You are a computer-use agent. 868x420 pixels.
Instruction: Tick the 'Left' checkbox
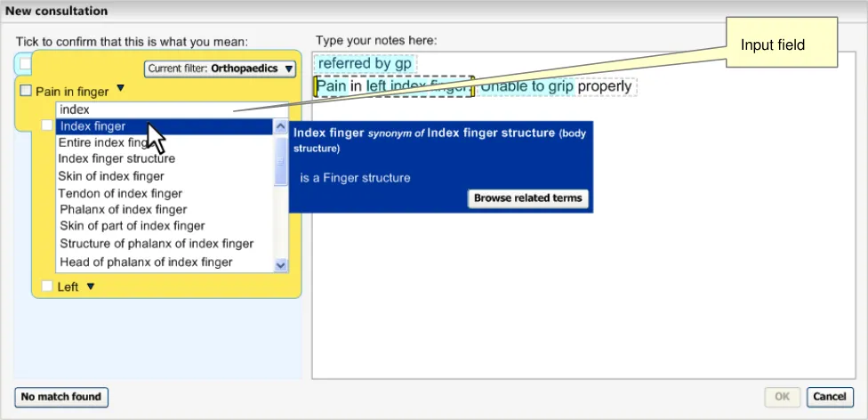tap(48, 287)
